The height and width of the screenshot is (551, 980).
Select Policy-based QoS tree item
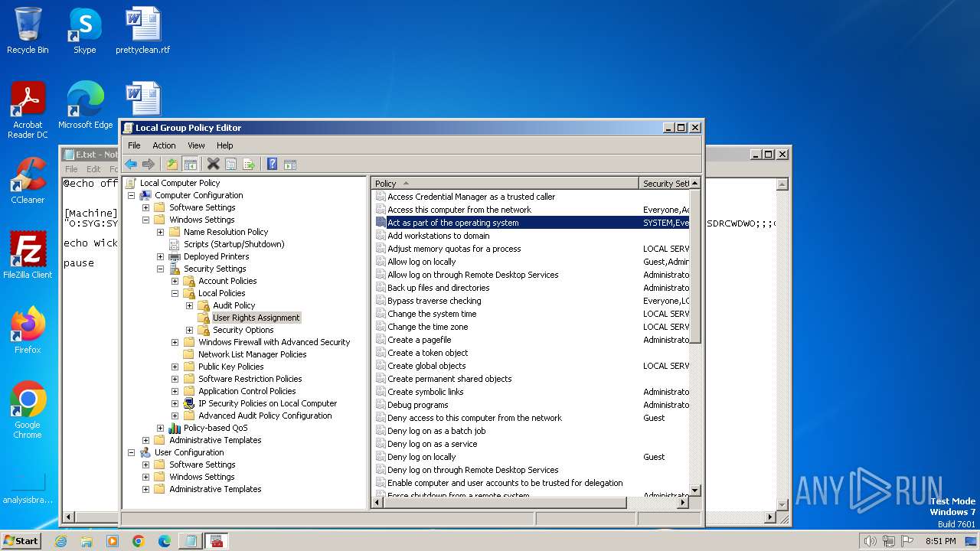[x=215, y=428]
